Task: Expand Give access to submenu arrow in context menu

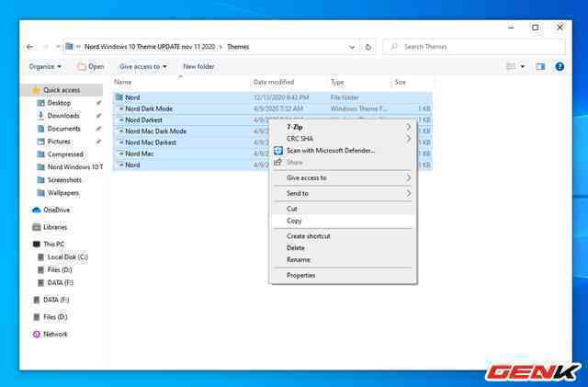Action: 408,178
